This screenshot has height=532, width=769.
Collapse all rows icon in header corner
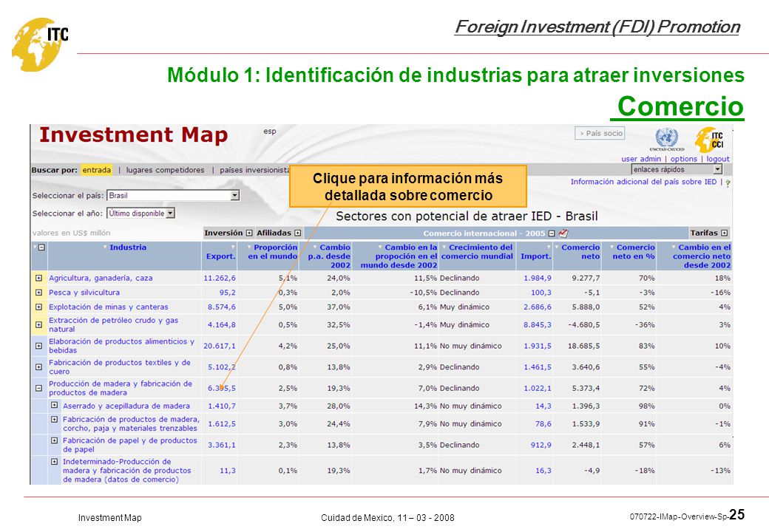click(x=41, y=248)
